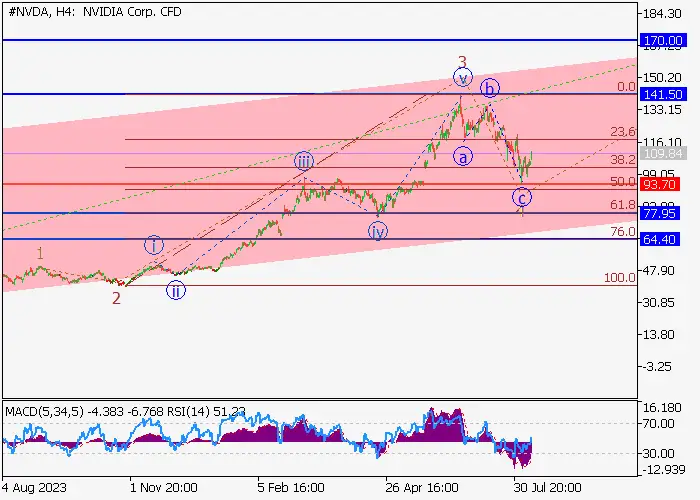
Task: Click the 13.80 price axis value
Action: 659,335
